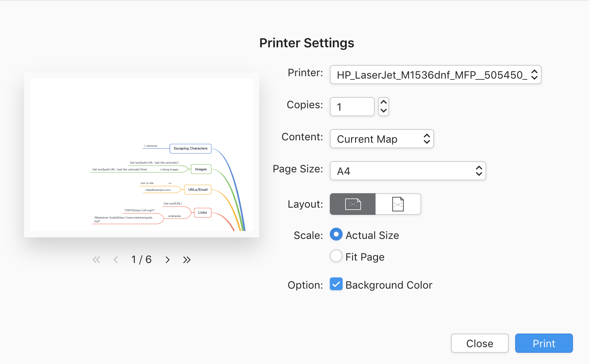
Task: Increase copies with the up arrow
Action: pyautogui.click(x=384, y=102)
